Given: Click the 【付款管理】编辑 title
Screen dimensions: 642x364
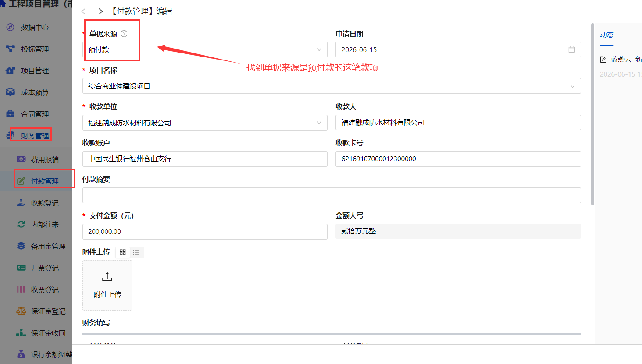Looking at the screenshot, I should coord(141,11).
